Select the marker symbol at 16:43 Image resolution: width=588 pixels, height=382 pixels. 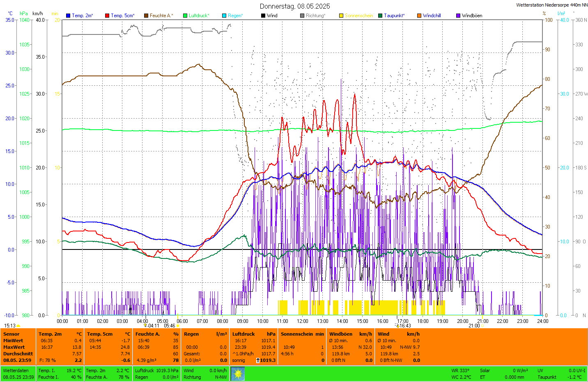coord(397,326)
